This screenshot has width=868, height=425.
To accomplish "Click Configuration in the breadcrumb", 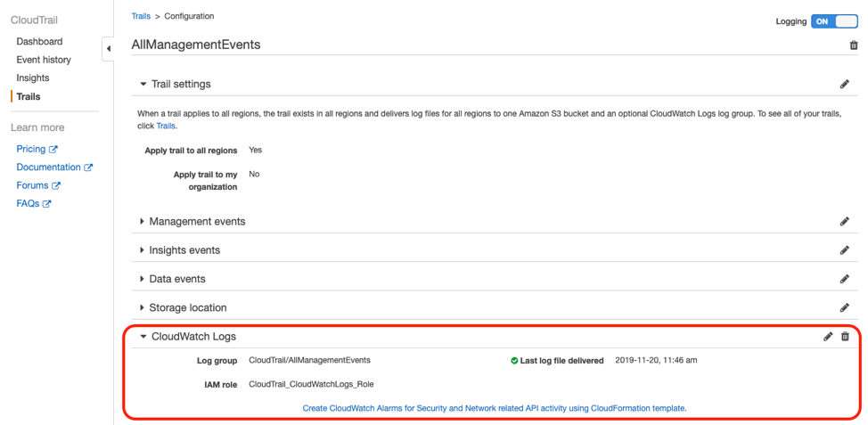I will (189, 16).
